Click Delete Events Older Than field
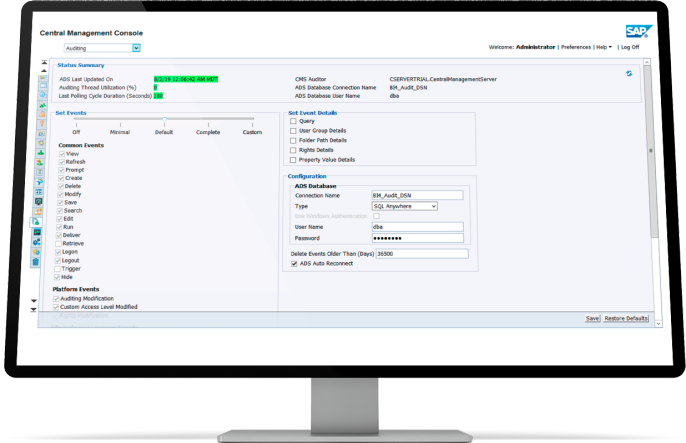 [x=422, y=254]
